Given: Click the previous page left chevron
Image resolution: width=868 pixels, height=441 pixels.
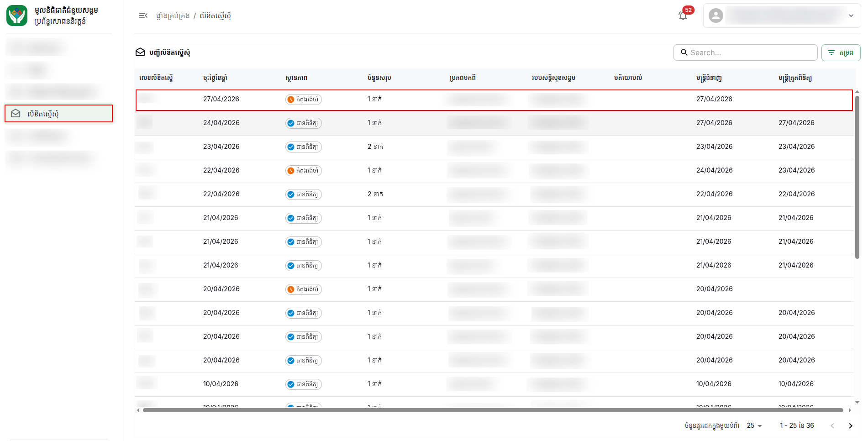Looking at the screenshot, I should pyautogui.click(x=832, y=425).
